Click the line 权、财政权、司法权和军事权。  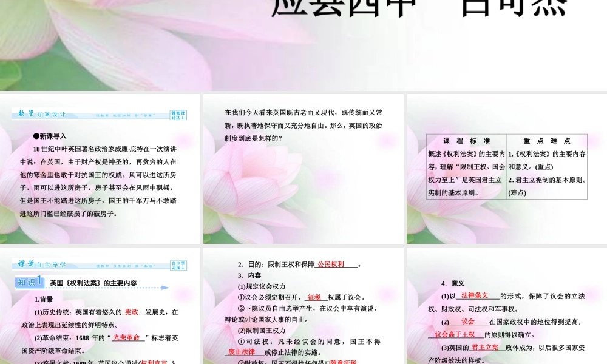click(473, 309)
